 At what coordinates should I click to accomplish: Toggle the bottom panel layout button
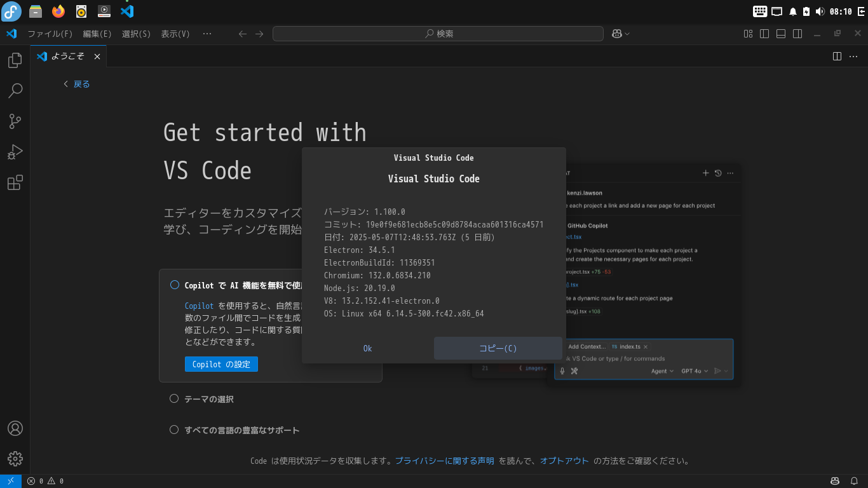click(781, 34)
